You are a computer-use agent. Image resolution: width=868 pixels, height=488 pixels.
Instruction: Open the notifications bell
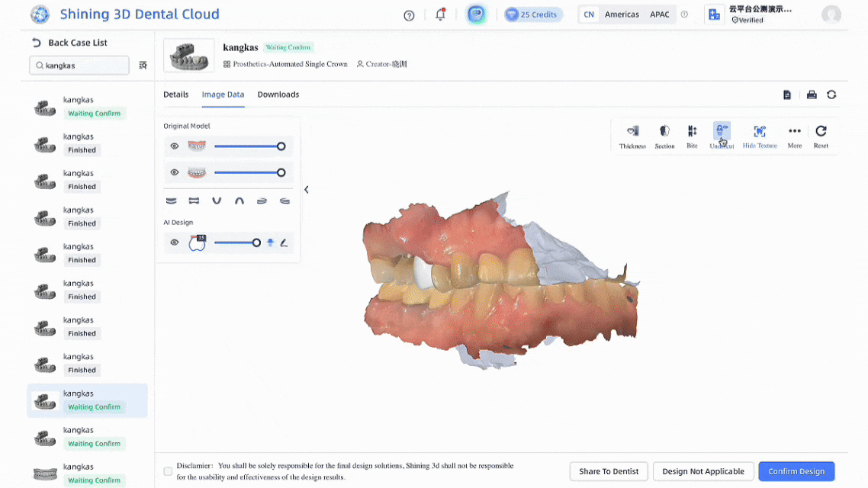coord(440,14)
